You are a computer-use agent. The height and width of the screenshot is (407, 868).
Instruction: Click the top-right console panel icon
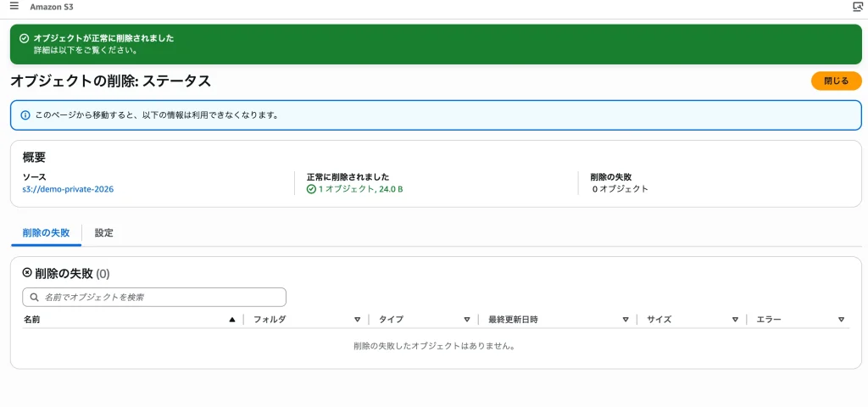[857, 7]
